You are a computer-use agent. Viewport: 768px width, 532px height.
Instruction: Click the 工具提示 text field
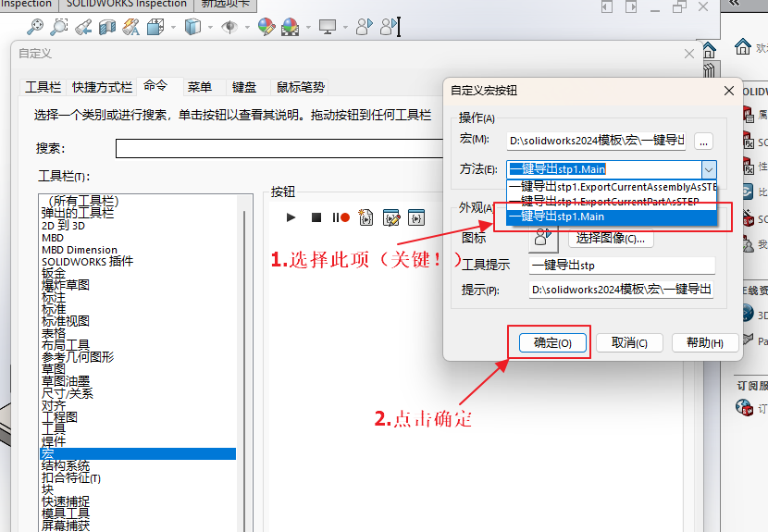coord(621,266)
